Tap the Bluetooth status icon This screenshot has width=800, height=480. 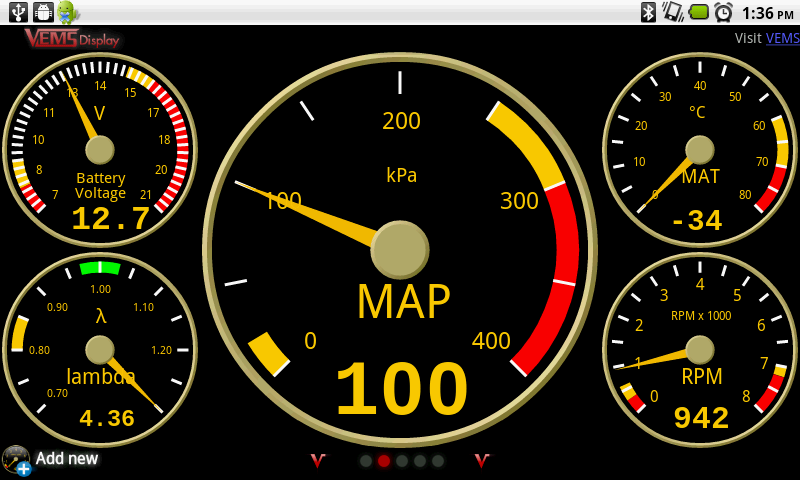648,12
